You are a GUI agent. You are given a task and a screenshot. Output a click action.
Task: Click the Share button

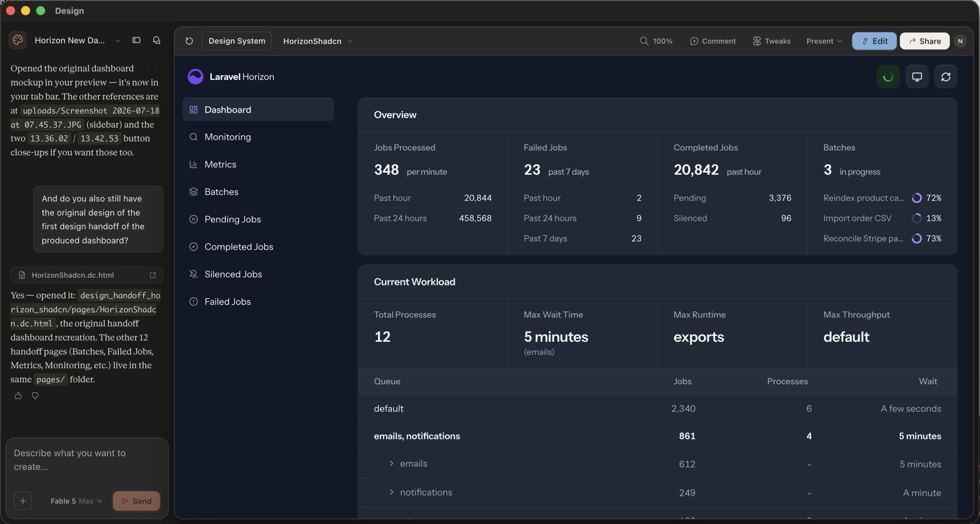[924, 41]
